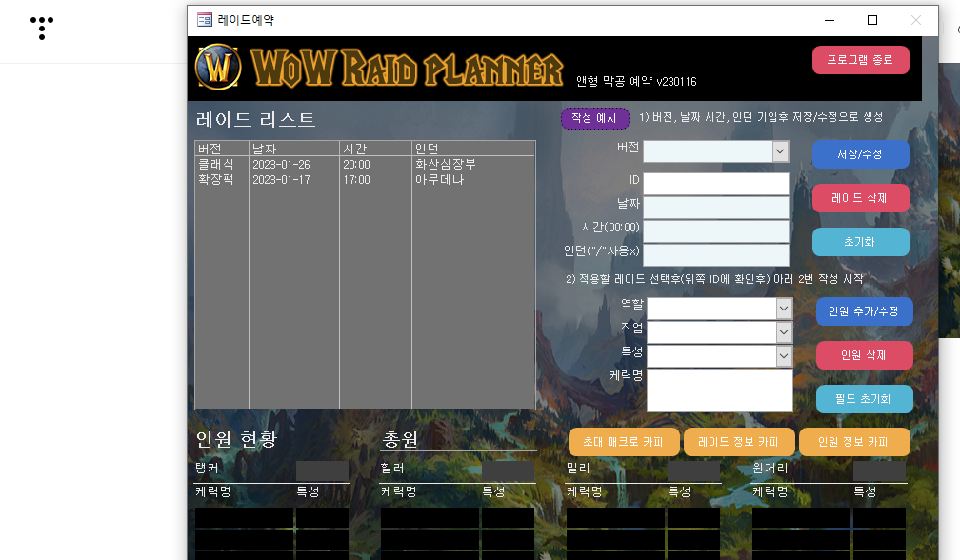Quit with the 프로그램 종료 button

coord(860,60)
